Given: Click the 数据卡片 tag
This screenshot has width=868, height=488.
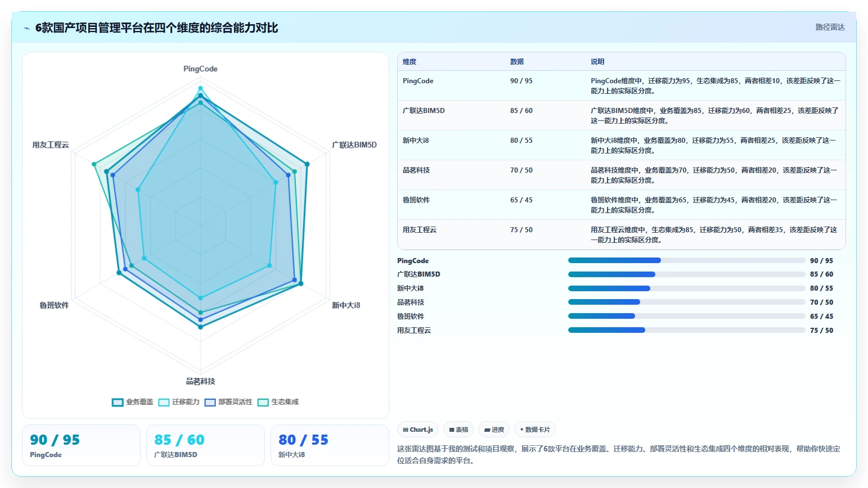Looking at the screenshot, I should pos(535,430).
